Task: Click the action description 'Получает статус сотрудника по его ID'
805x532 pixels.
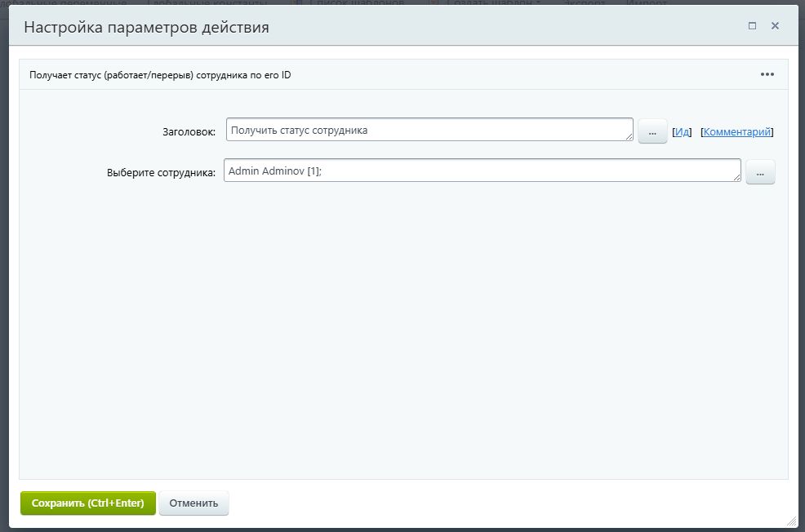Action: point(163,74)
